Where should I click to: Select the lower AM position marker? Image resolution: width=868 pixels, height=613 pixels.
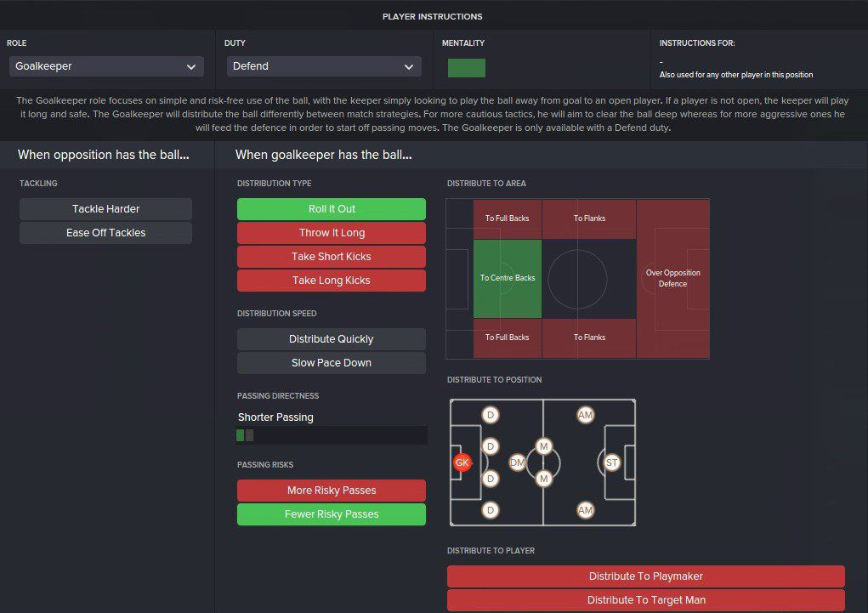tap(585, 510)
